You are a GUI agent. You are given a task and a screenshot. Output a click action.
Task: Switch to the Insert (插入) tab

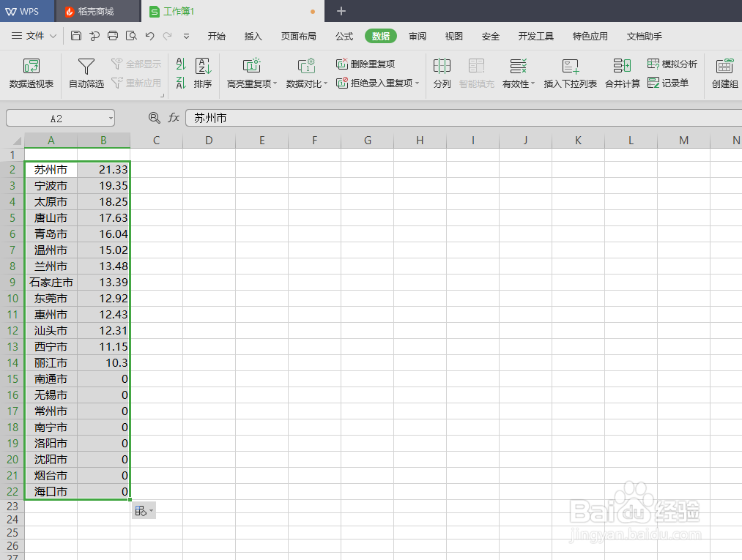pyautogui.click(x=253, y=36)
